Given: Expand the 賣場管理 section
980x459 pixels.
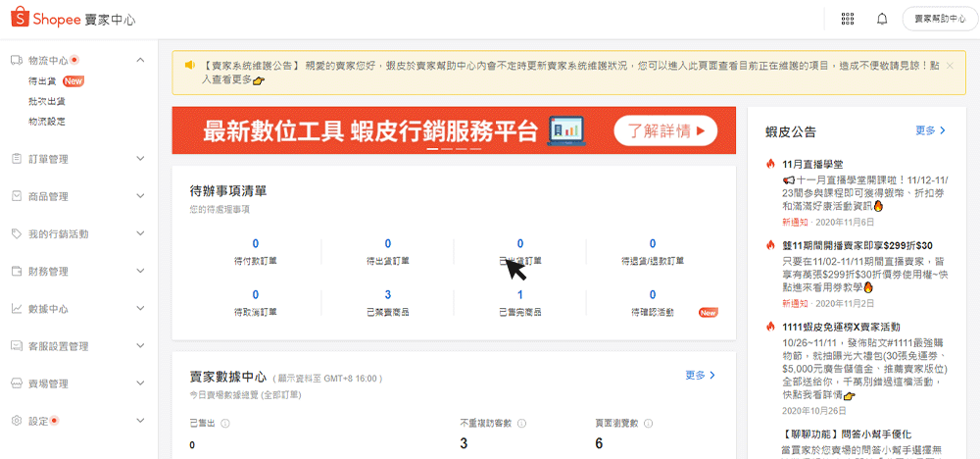Looking at the screenshot, I should coord(140,383).
